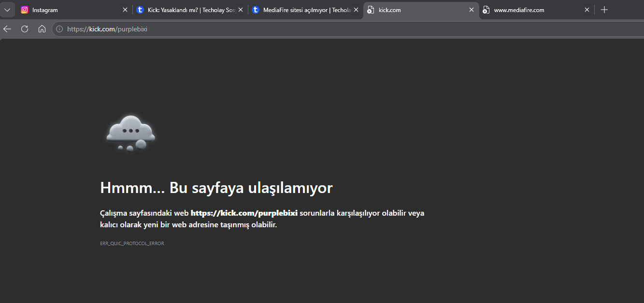644x303 pixels.
Task: Switch to the Instagram tab
Action: click(x=74, y=10)
